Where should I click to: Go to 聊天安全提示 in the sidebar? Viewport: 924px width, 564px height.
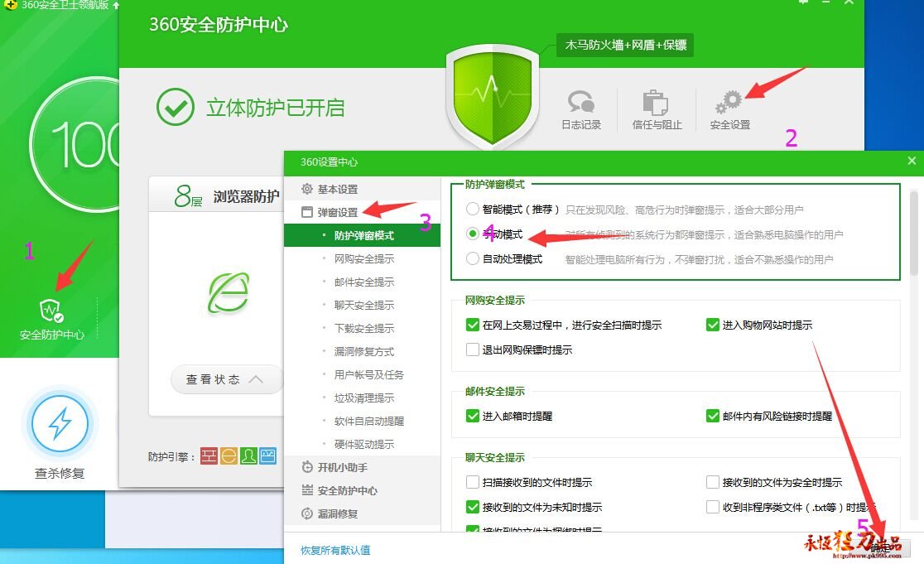364,305
